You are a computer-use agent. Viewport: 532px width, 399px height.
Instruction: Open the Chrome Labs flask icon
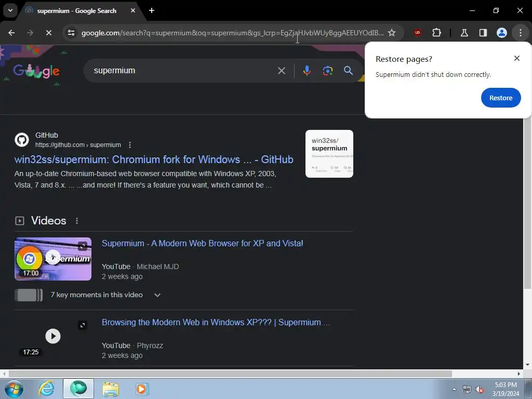[464, 33]
